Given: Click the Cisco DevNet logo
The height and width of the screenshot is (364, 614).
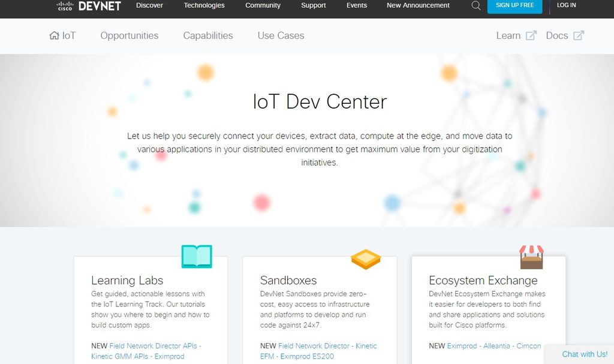Looking at the screenshot, I should tap(89, 6).
